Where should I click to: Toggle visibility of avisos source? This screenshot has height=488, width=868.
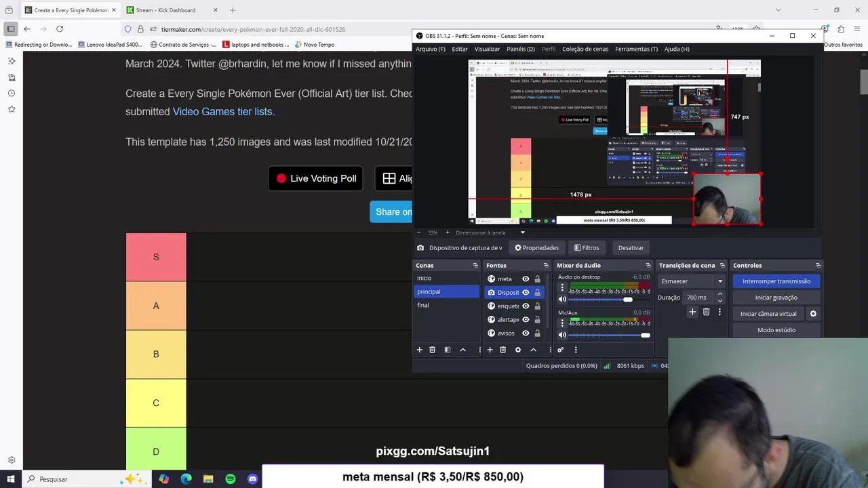point(526,333)
